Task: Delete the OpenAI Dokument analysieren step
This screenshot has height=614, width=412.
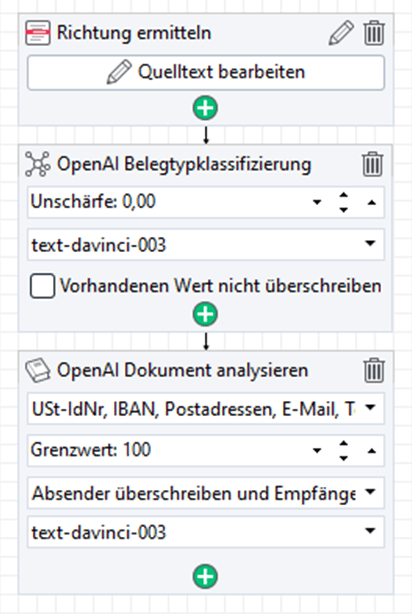Action: [374, 370]
